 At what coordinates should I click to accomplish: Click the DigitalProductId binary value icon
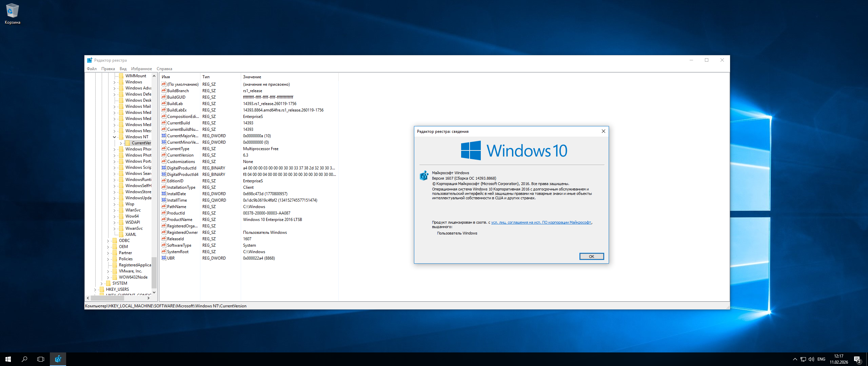pos(164,168)
